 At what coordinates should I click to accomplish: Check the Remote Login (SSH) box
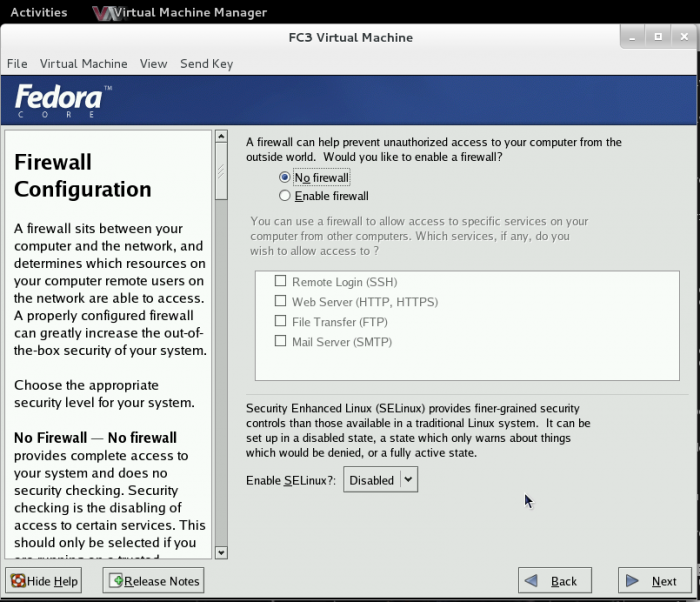[x=281, y=282]
